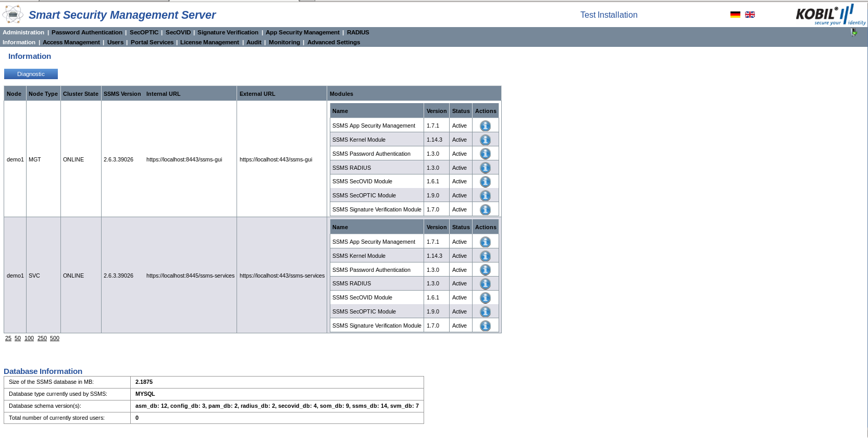Open the RADIUS menu
The image size is (868, 438).
point(358,32)
